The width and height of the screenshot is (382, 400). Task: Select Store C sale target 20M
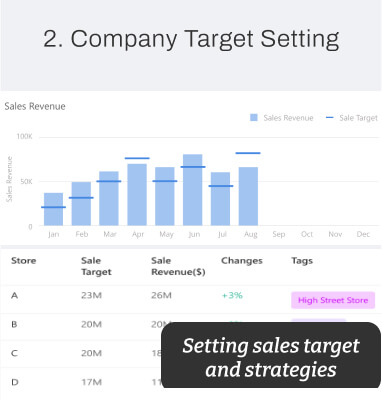(91, 353)
